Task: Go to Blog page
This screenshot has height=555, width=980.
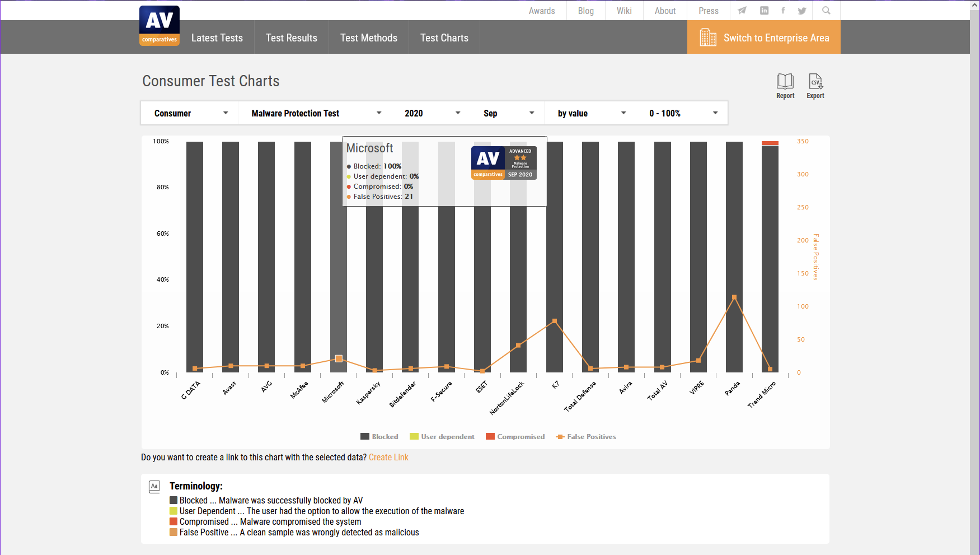Action: [586, 11]
